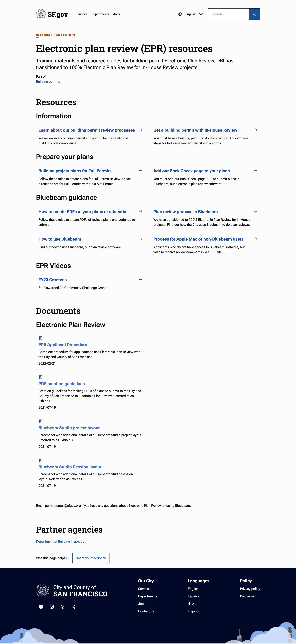Click the globe language icon
296x644 pixels.
point(180,14)
